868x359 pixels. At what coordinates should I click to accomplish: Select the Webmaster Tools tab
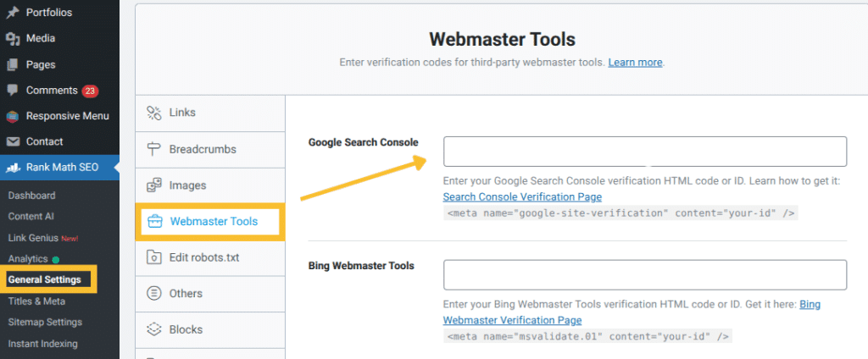tap(210, 222)
